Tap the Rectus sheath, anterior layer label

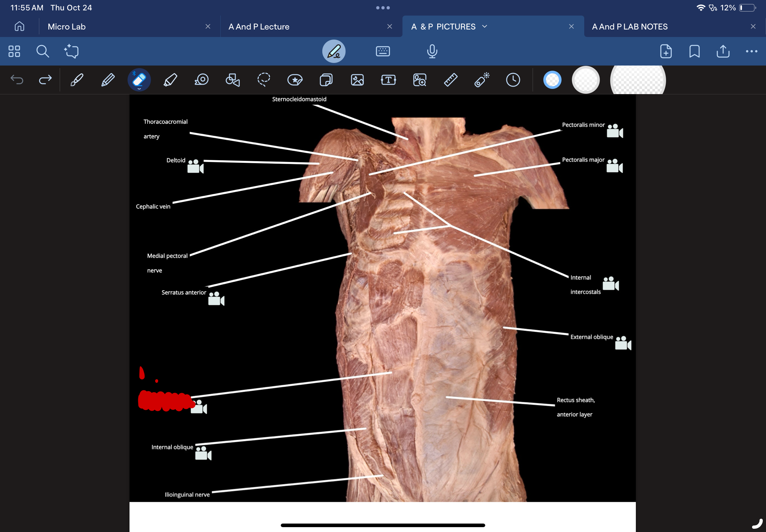[x=575, y=407]
